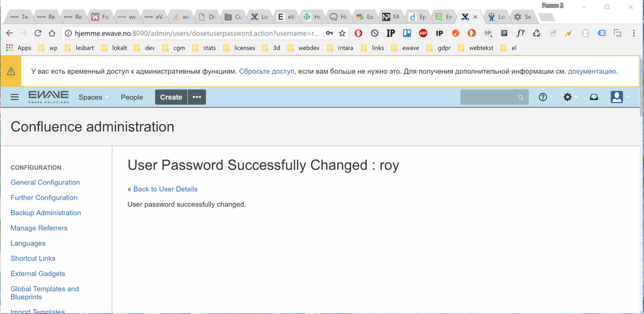Open the webtekst bookmarks folder
644x314 pixels.
[x=476, y=48]
